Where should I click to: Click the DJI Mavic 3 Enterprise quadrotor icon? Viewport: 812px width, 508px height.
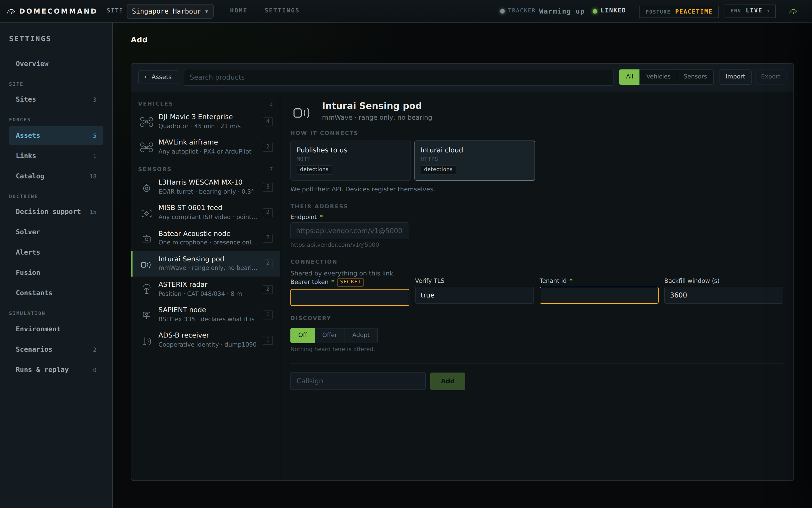pyautogui.click(x=147, y=122)
